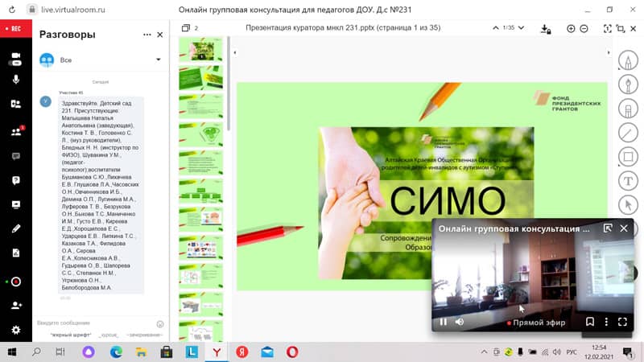The width and height of the screenshot is (644, 362).
Task: Collapse the thumbnail panel with left arrow
Action: pos(235,52)
